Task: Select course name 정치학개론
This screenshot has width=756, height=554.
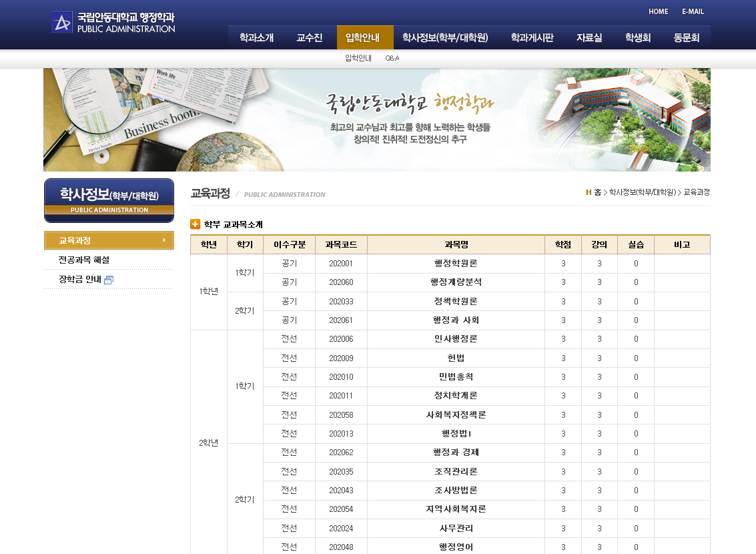Action: [456, 395]
